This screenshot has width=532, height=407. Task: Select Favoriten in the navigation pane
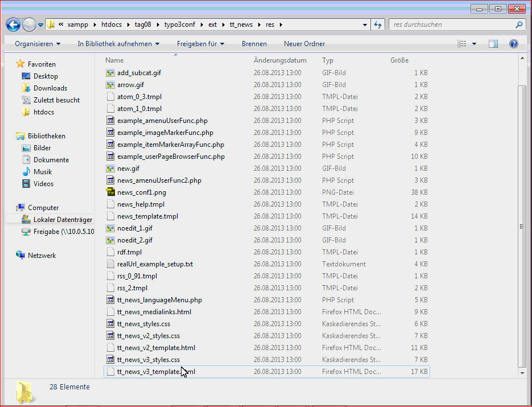[42, 64]
